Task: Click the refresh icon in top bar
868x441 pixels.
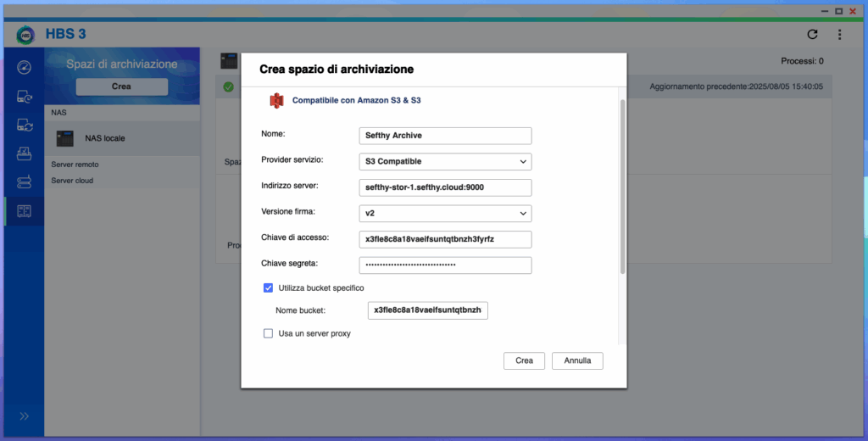Action: pyautogui.click(x=812, y=35)
